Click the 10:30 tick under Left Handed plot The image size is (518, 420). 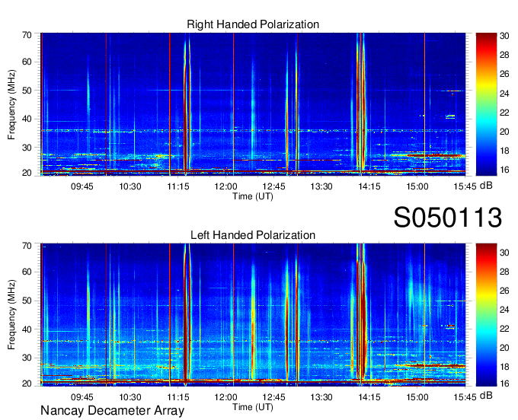[x=130, y=397]
